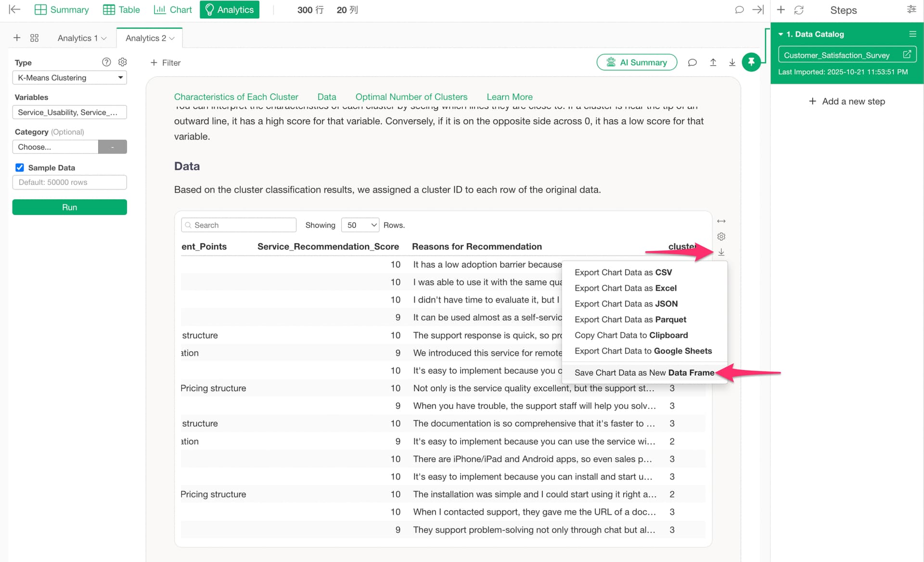Open table settings gear icon
Screen dimensions: 924x562
coord(721,237)
